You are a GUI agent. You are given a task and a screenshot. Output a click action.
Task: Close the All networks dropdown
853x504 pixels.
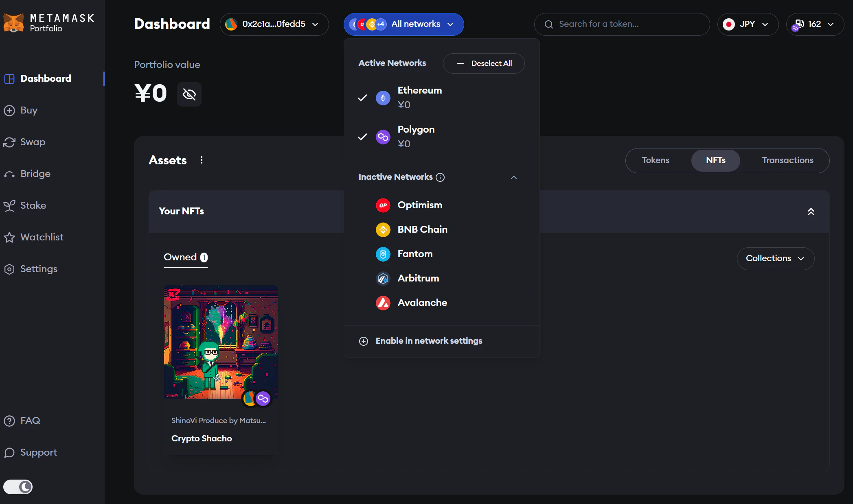pos(403,24)
